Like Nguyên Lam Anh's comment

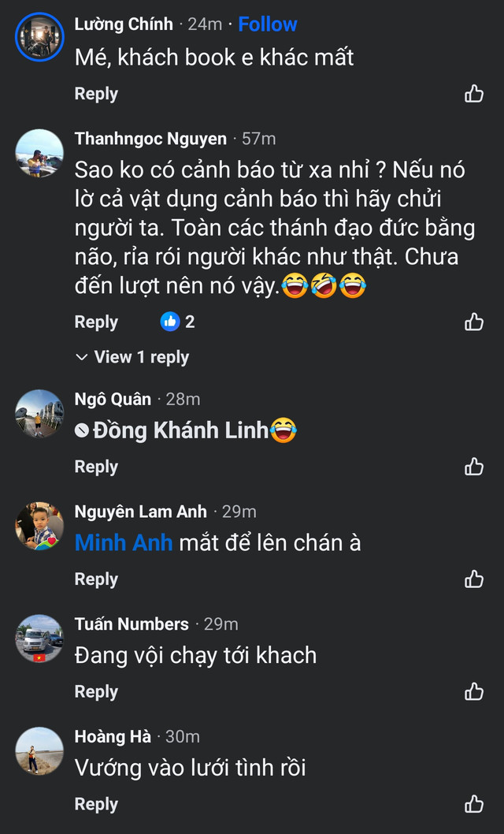pos(474,579)
